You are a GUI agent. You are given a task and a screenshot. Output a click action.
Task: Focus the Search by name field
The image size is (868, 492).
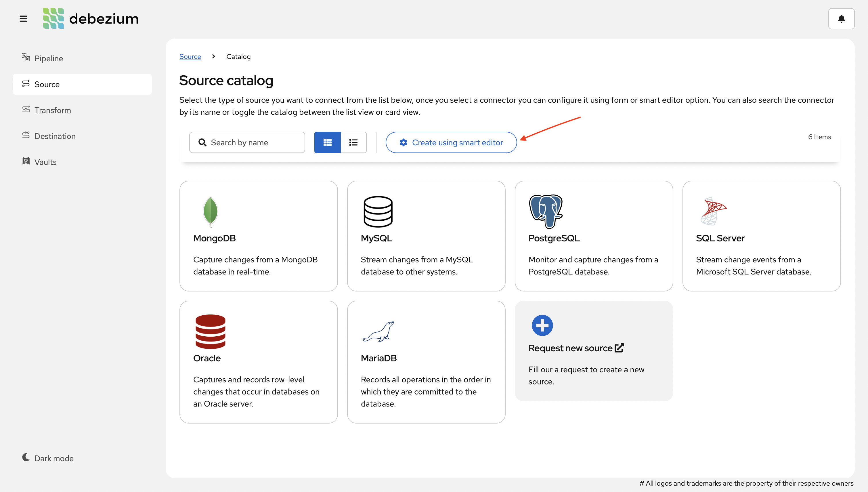click(247, 142)
